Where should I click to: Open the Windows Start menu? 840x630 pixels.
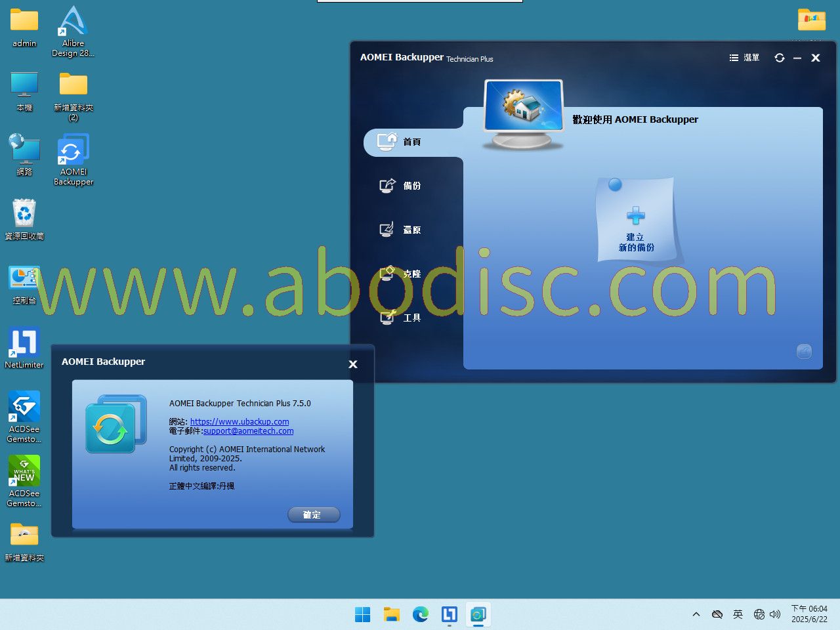pos(363,614)
